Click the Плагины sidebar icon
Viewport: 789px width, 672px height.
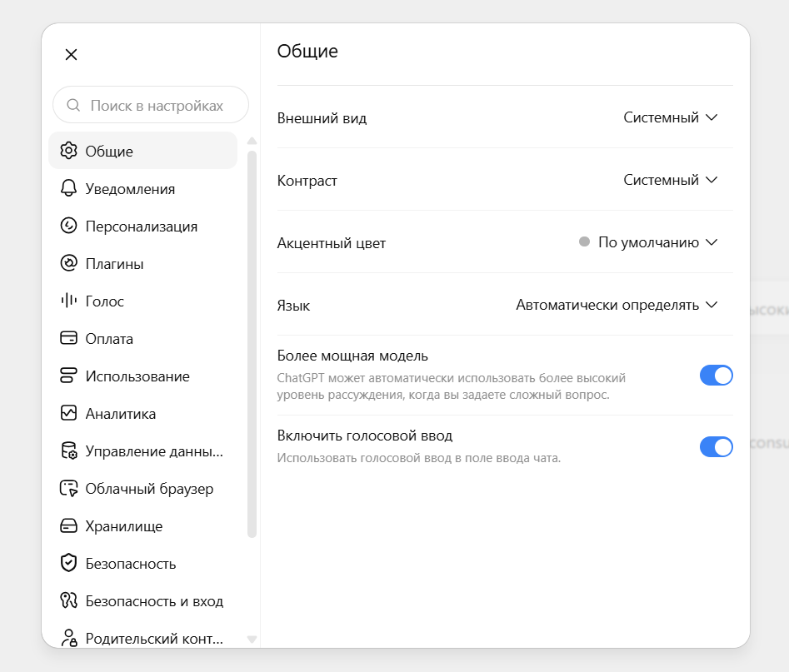(68, 263)
